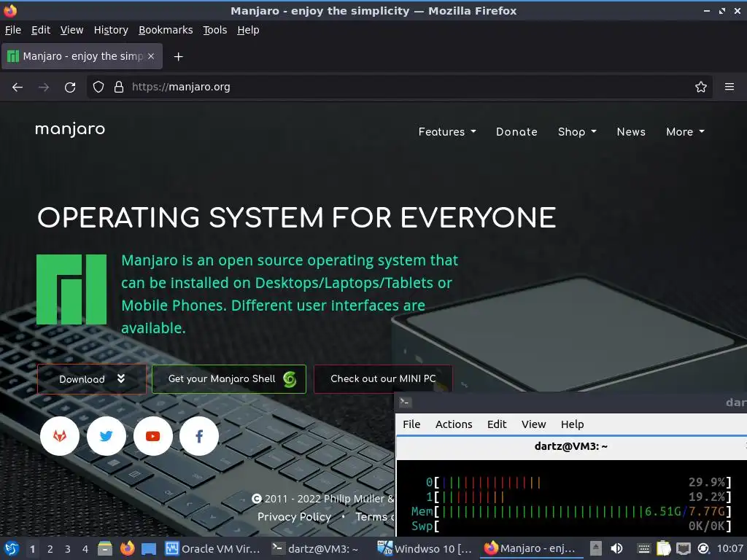Click the back arrow in Firefox
Viewport: 747px width, 560px height.
click(x=18, y=87)
